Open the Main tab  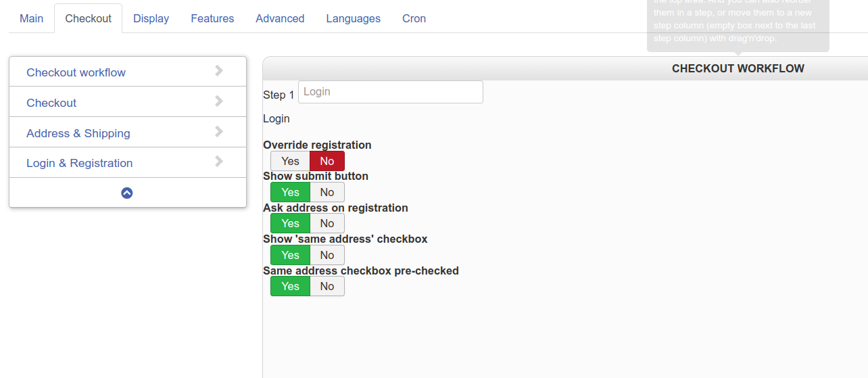(x=32, y=18)
